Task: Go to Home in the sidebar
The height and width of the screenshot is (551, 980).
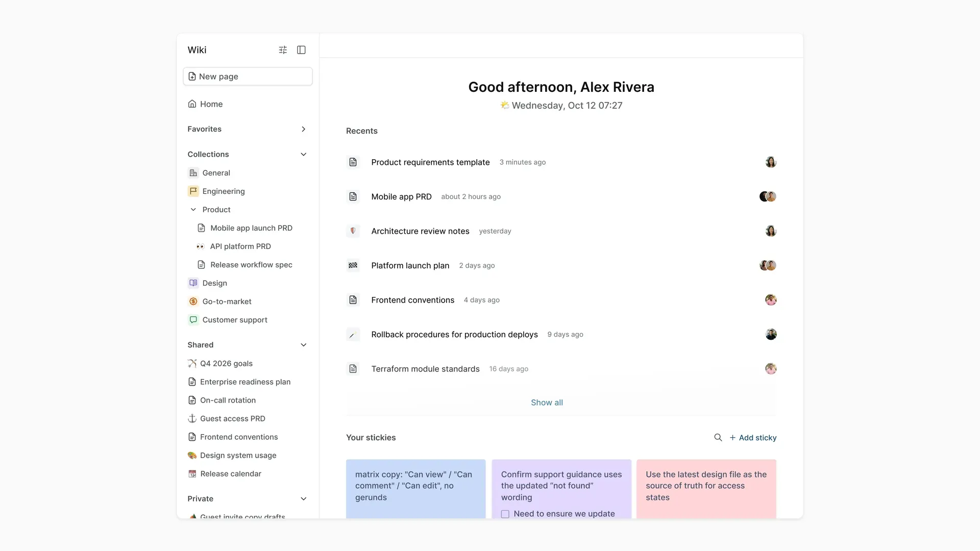Action: (248, 104)
